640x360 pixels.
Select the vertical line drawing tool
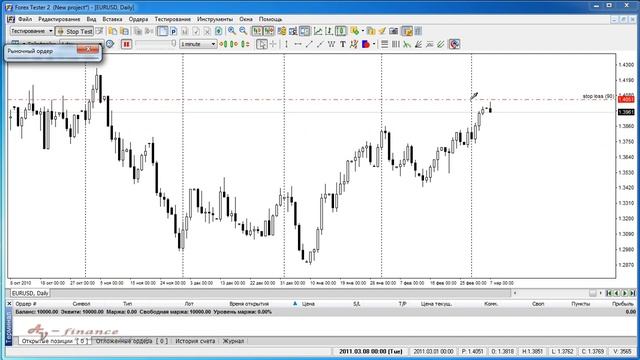[286, 44]
